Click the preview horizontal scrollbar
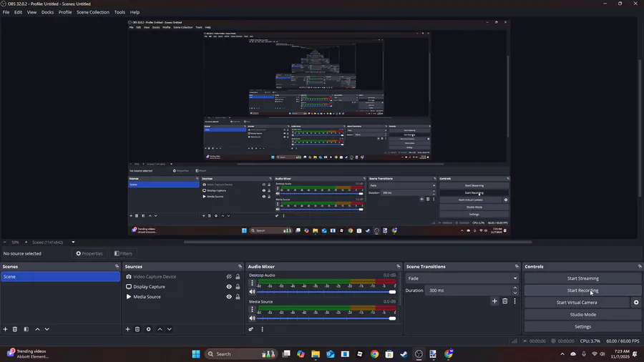The height and width of the screenshot is (362, 644). coord(357,242)
